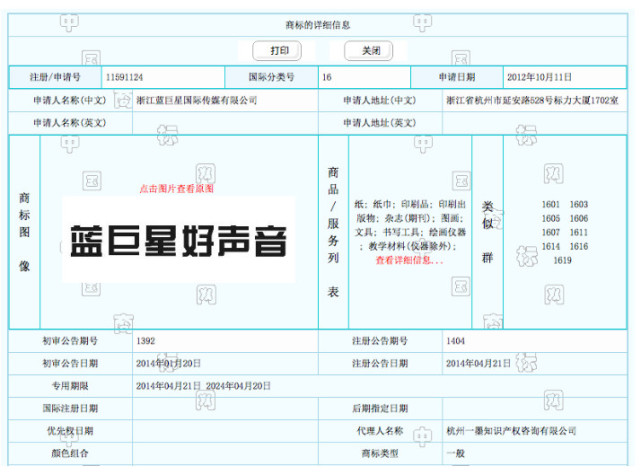Click the 申请人名称(英文) label
The width and height of the screenshot is (641, 475).
pyautogui.click(x=70, y=123)
